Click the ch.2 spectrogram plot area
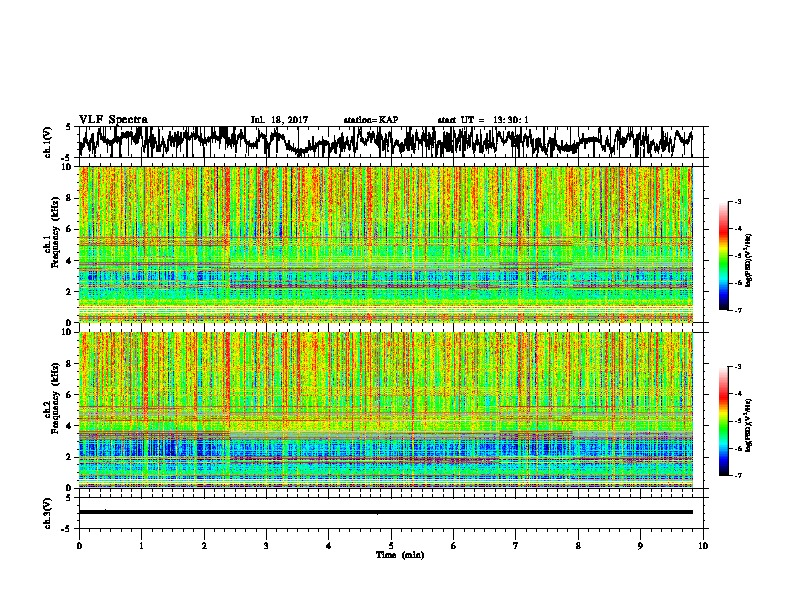The height and width of the screenshot is (612, 792). coord(385,410)
